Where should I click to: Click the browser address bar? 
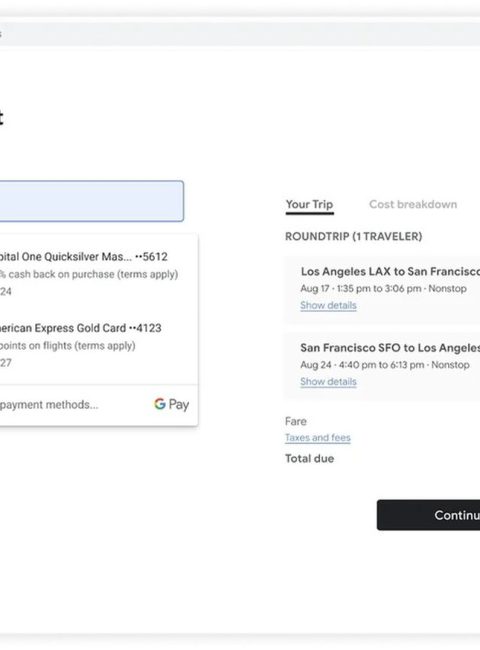click(240, 33)
